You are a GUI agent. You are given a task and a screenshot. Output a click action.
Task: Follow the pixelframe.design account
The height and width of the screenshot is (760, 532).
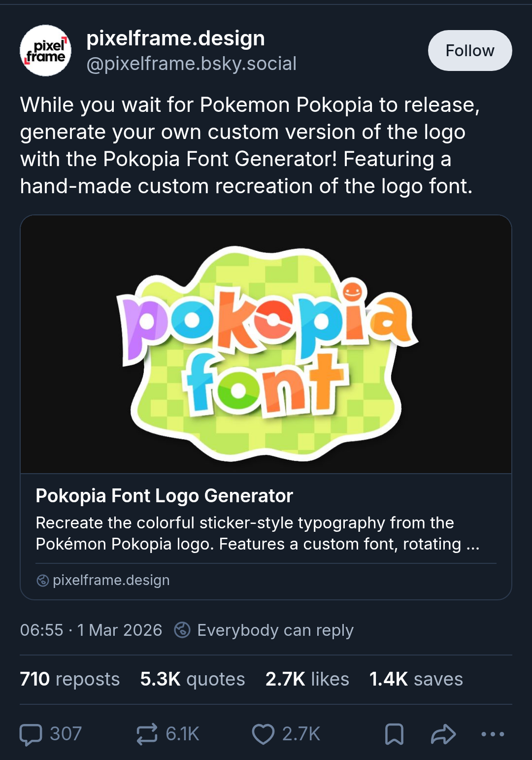click(x=470, y=50)
